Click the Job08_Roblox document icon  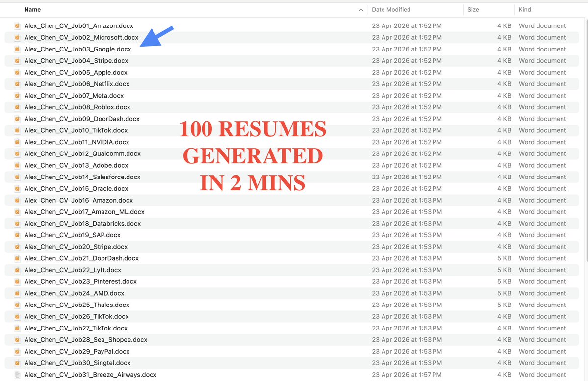click(x=17, y=107)
